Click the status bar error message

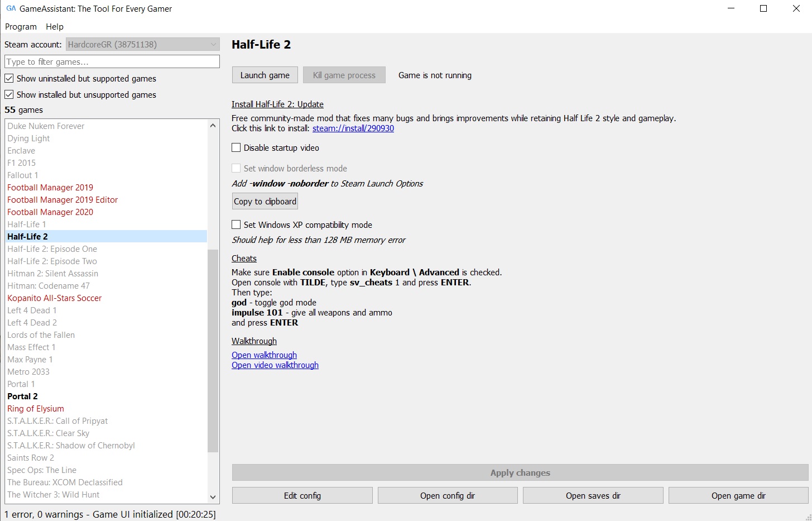click(110, 514)
